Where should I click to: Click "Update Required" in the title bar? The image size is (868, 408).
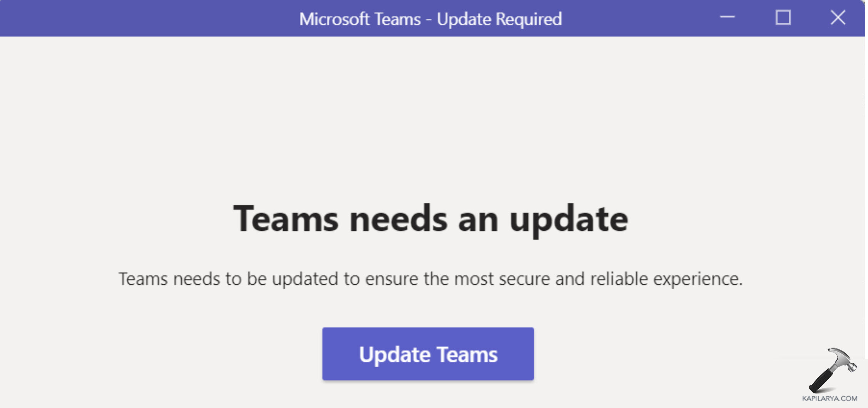click(499, 19)
